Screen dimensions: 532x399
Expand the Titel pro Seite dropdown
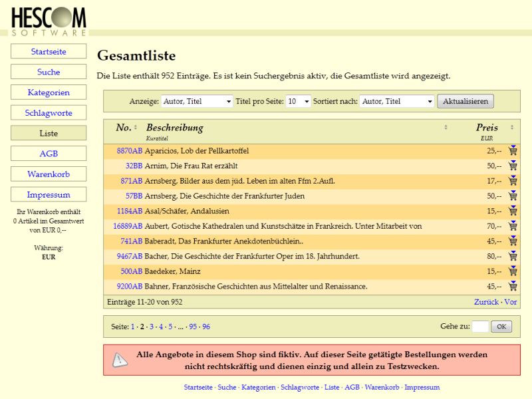298,102
